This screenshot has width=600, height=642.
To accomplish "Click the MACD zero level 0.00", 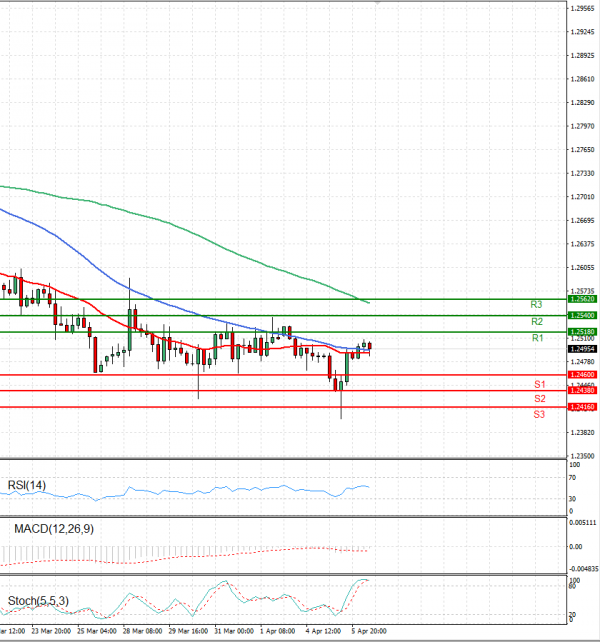I will coord(575,547).
